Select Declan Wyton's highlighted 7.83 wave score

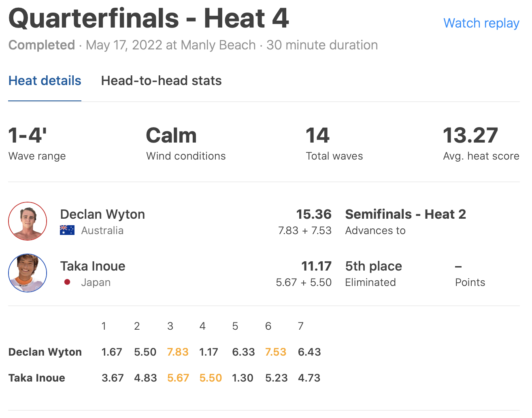click(178, 352)
